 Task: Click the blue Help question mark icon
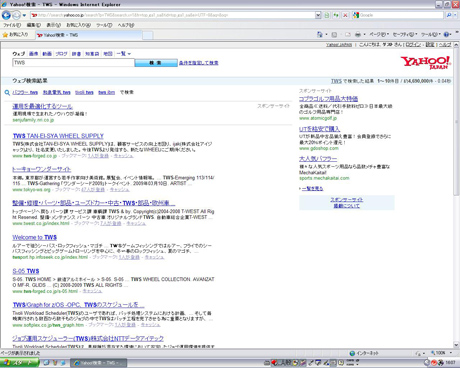[x=446, y=34]
